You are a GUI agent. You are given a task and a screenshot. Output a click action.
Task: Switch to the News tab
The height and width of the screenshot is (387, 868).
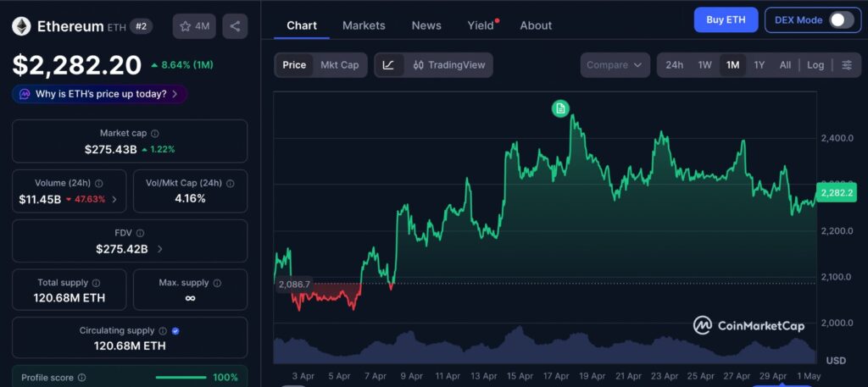[x=426, y=25]
